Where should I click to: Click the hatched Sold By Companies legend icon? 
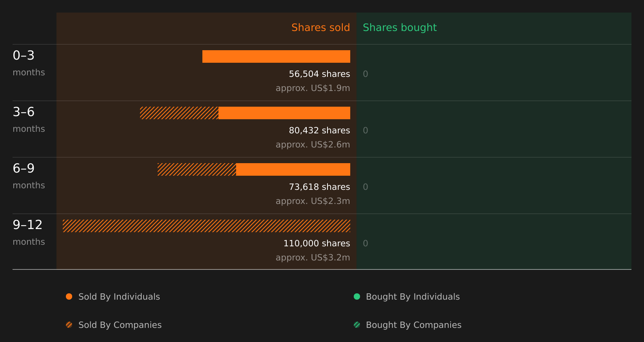[x=69, y=325]
